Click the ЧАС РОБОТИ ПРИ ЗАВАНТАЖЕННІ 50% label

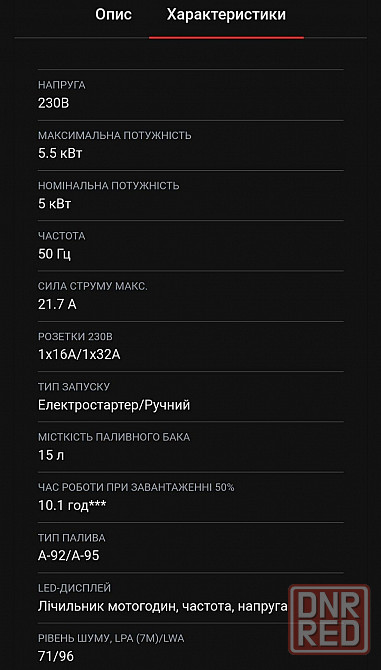[x=136, y=487]
